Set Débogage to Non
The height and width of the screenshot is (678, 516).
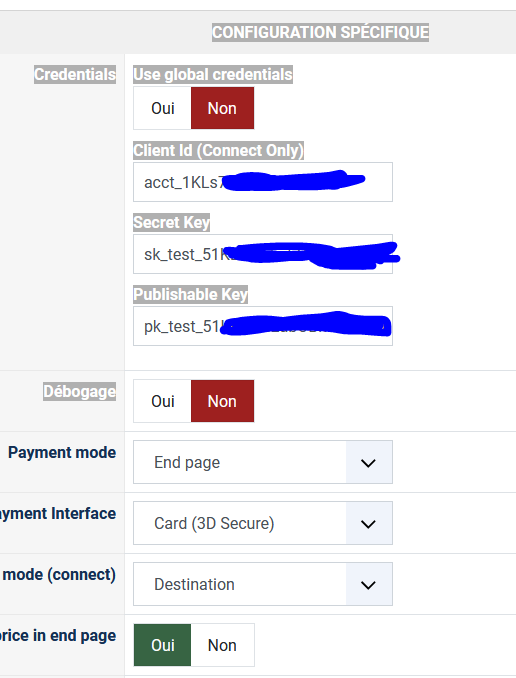pyautogui.click(x=222, y=401)
